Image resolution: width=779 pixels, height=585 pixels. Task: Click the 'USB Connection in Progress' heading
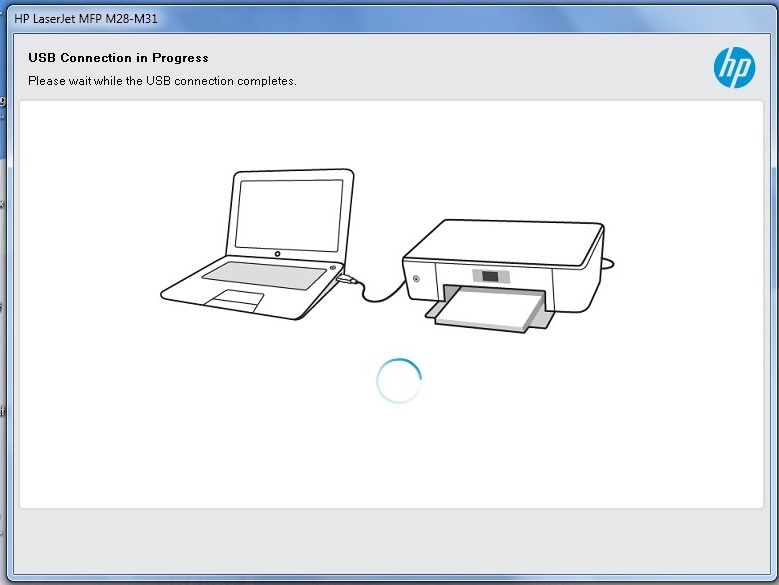tap(118, 58)
